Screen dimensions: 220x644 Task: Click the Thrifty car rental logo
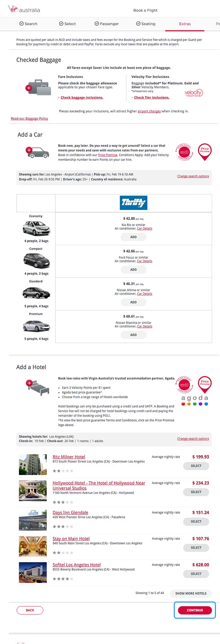[x=133, y=203]
